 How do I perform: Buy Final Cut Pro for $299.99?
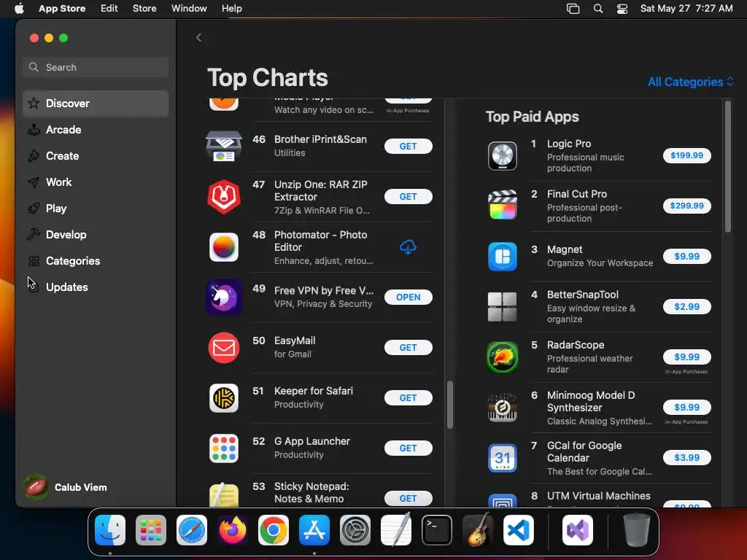[x=687, y=206]
